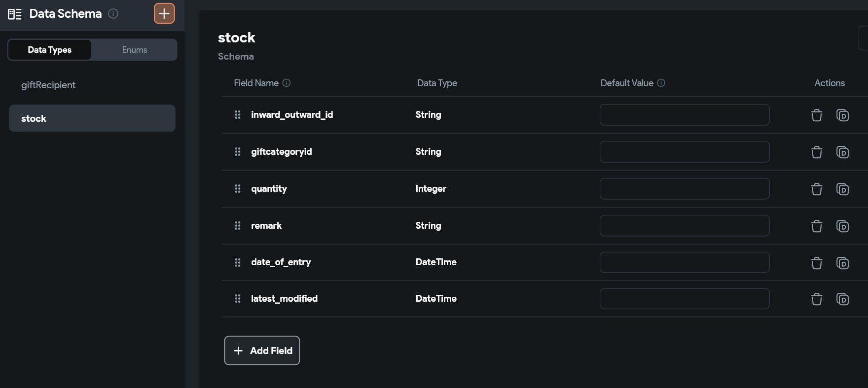Click the stock schema title
This screenshot has height=388, width=868.
pyautogui.click(x=237, y=37)
